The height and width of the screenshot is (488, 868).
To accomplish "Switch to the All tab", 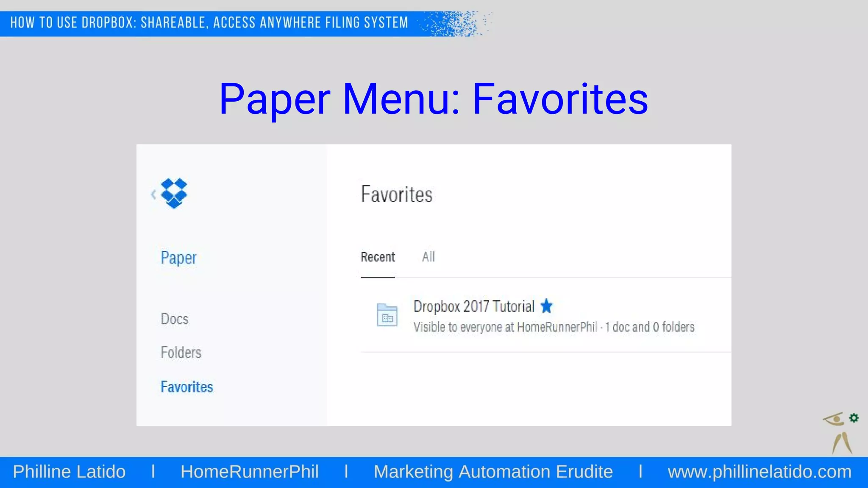I will pyautogui.click(x=428, y=257).
